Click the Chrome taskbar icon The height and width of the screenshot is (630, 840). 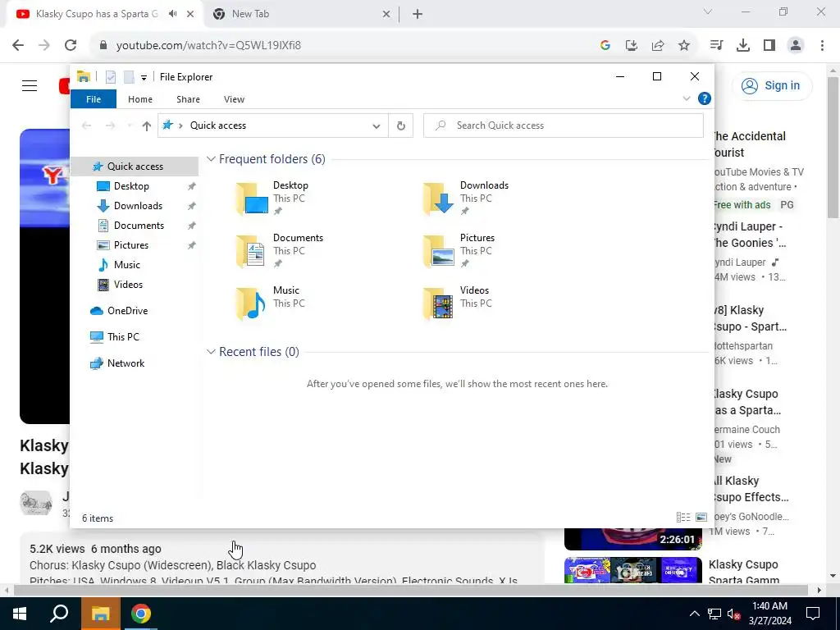click(x=141, y=614)
